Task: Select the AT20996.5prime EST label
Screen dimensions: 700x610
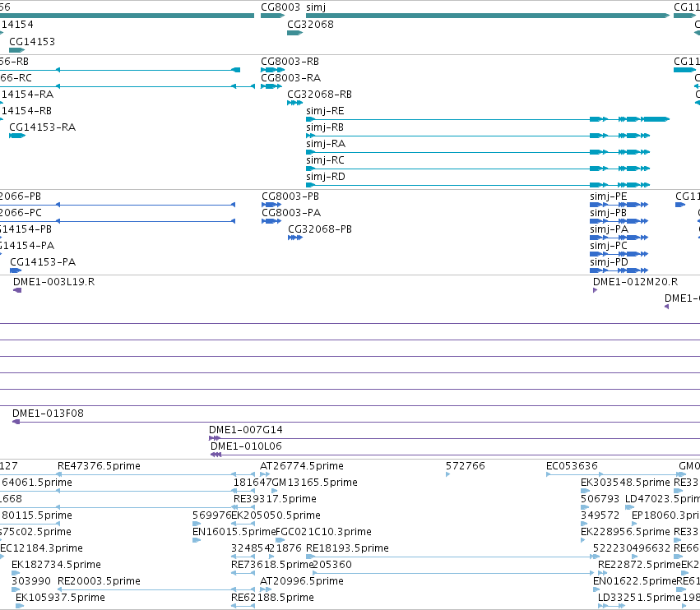Action: (x=301, y=582)
